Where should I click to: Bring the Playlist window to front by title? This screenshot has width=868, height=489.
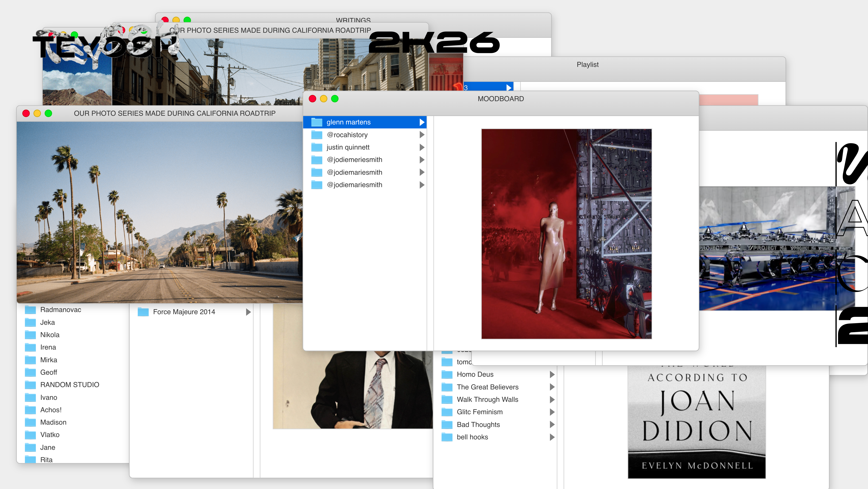pyautogui.click(x=588, y=64)
